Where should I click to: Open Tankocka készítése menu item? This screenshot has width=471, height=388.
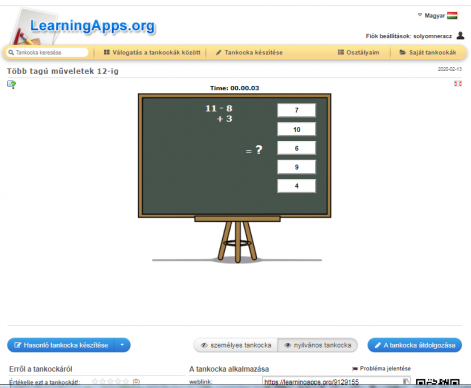pos(249,52)
